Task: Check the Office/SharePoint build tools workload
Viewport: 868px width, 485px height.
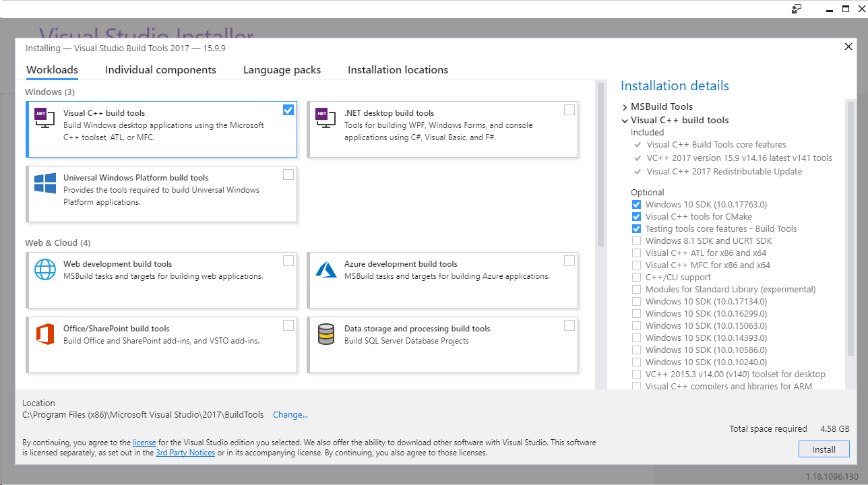Action: (x=288, y=325)
